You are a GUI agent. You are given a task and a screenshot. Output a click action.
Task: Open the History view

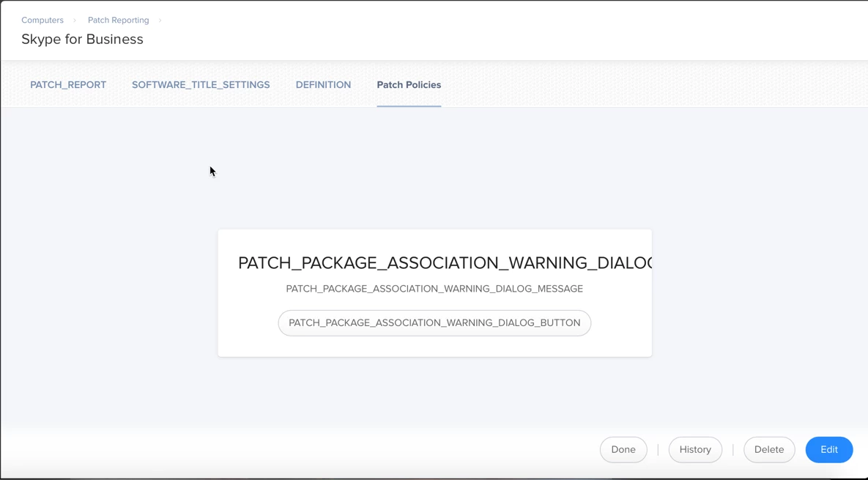pos(695,449)
